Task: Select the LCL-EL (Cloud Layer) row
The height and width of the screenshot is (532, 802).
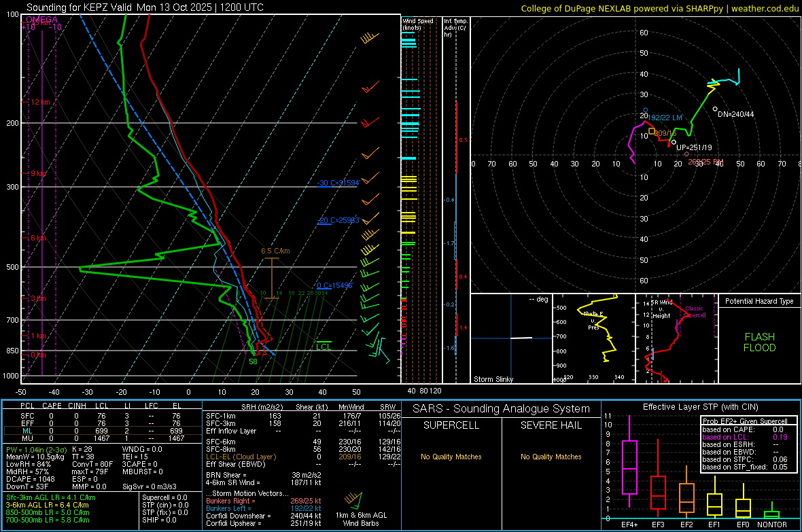Action: coord(303,457)
